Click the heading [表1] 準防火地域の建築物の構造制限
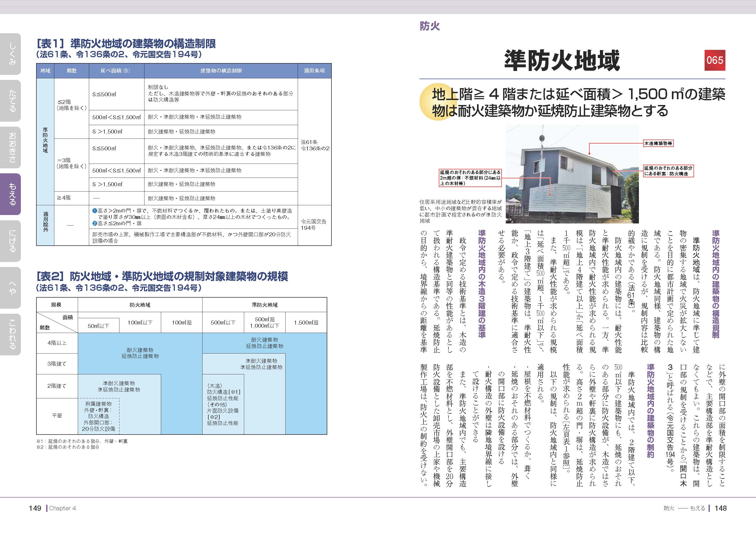 [126, 44]
